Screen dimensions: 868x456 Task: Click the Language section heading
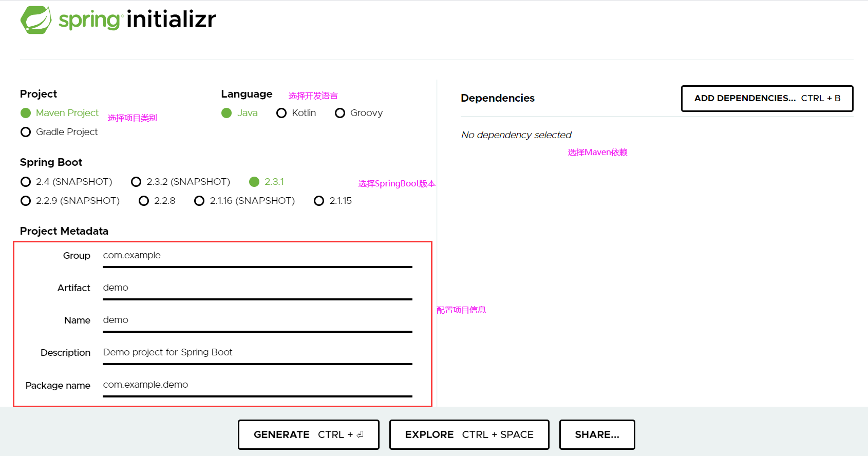247,94
